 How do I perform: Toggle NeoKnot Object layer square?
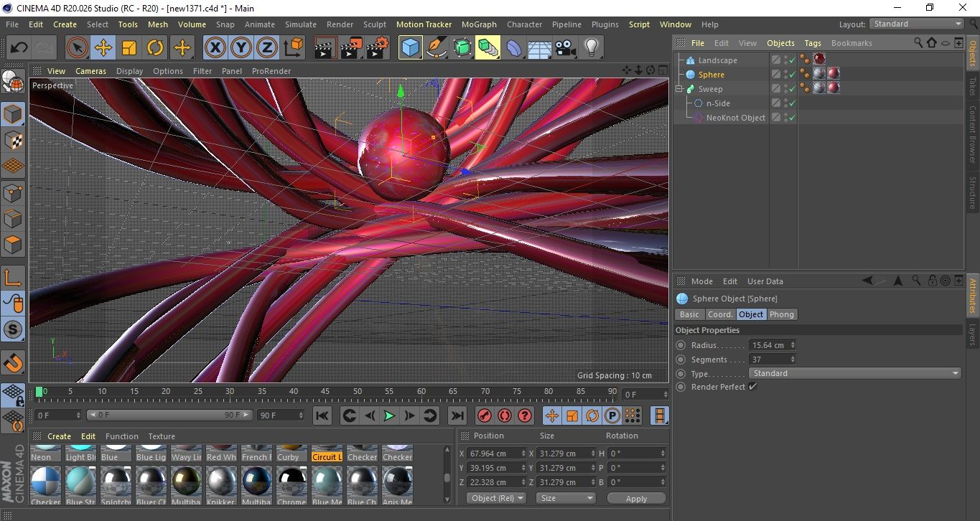775,118
